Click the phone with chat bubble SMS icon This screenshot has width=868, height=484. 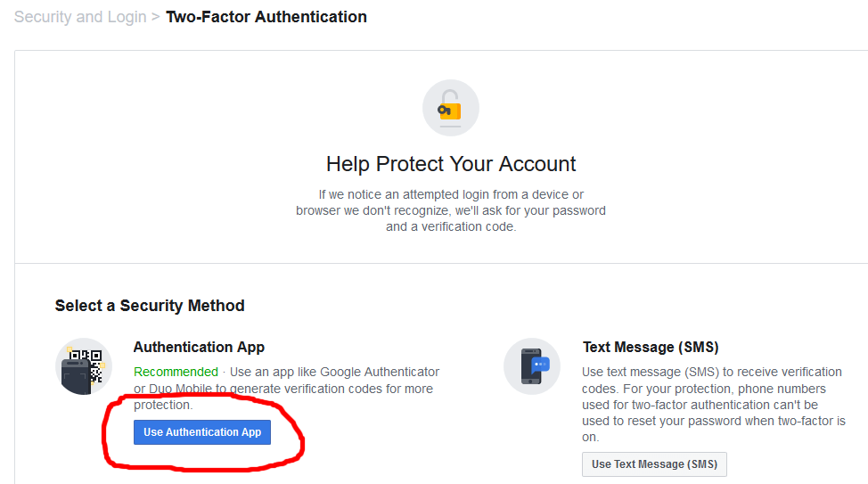532,365
